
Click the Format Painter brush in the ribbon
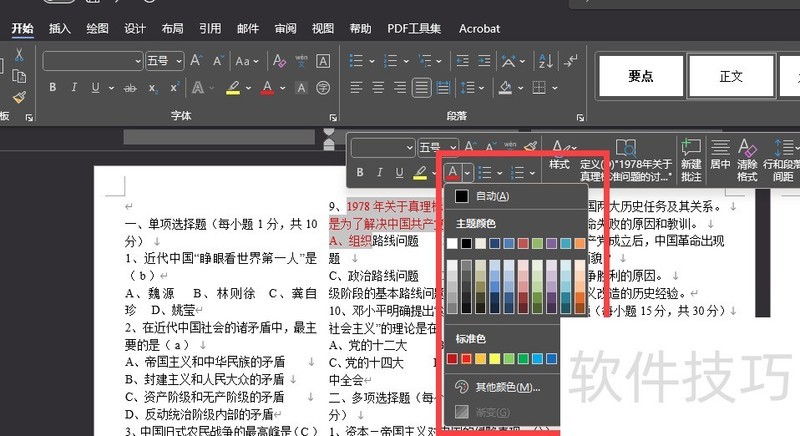(x=19, y=97)
